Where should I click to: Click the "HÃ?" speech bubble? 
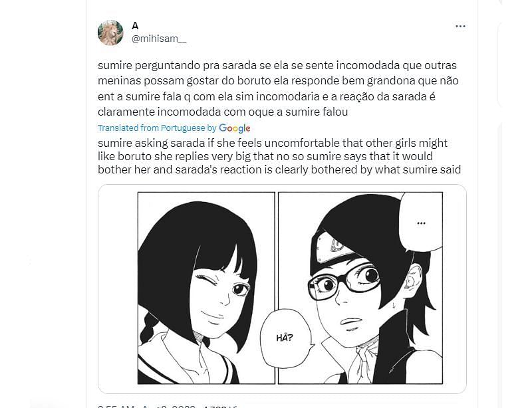[x=286, y=338]
